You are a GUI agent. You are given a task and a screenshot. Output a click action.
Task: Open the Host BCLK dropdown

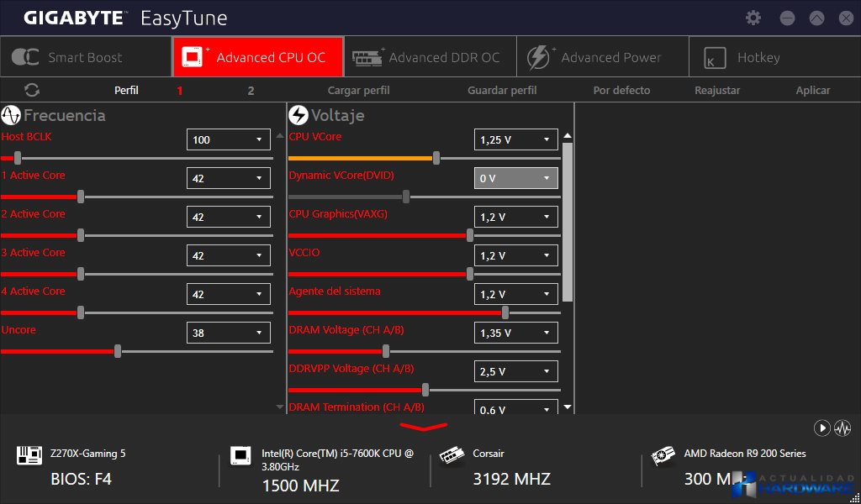pos(229,139)
